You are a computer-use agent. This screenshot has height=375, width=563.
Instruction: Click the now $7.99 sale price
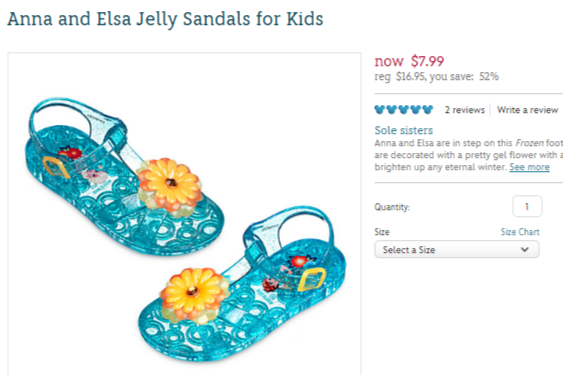click(x=409, y=61)
